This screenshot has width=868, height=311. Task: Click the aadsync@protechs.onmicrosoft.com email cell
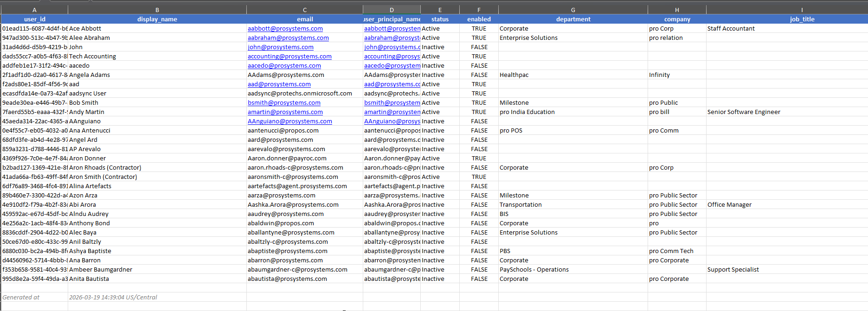click(x=305, y=93)
